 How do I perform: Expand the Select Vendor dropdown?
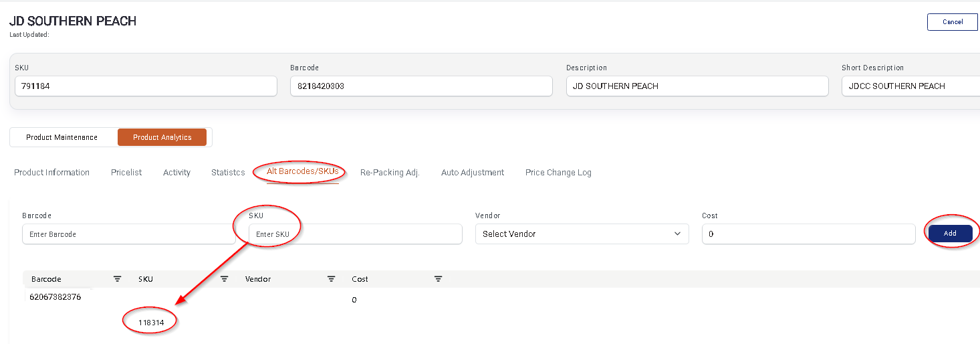[x=582, y=234]
